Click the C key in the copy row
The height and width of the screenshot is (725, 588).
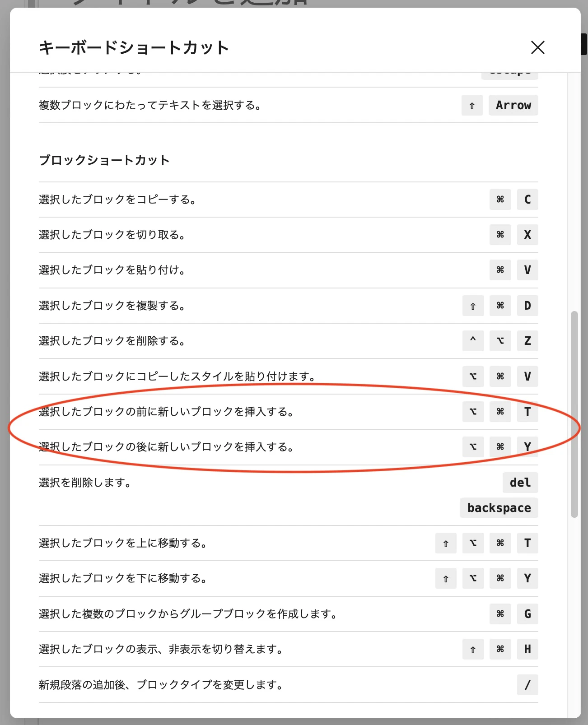tap(527, 200)
